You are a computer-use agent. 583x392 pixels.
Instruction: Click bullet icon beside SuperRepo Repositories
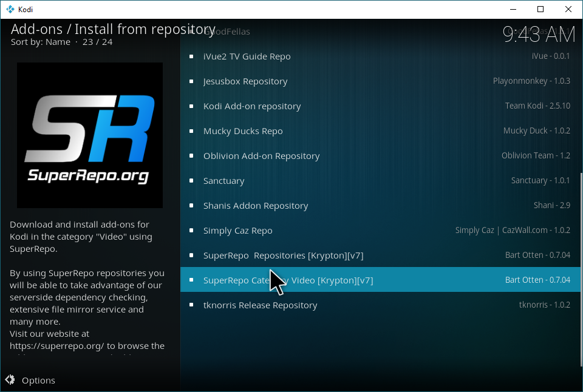[x=191, y=255]
